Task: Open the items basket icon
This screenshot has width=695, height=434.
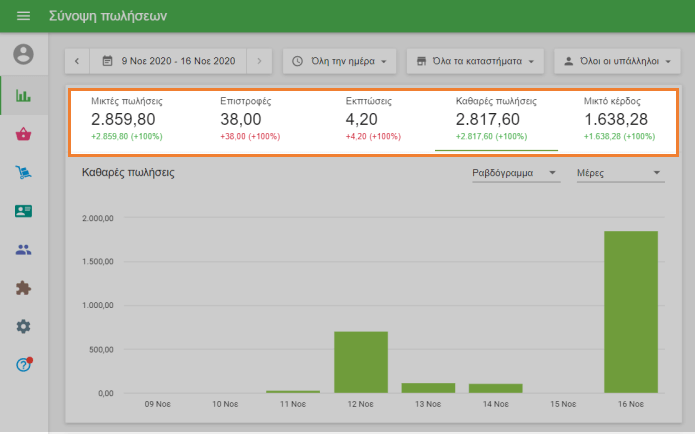Action: tap(23, 135)
